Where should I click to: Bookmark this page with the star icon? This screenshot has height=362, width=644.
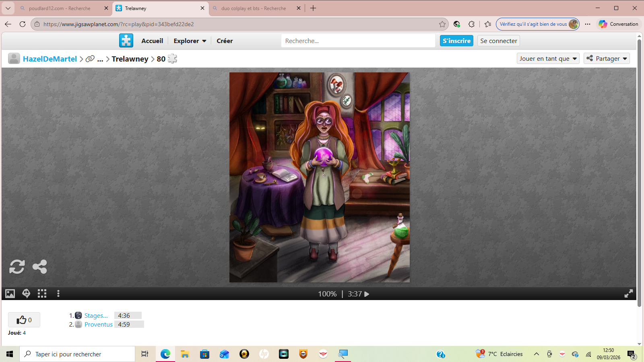tap(442, 24)
